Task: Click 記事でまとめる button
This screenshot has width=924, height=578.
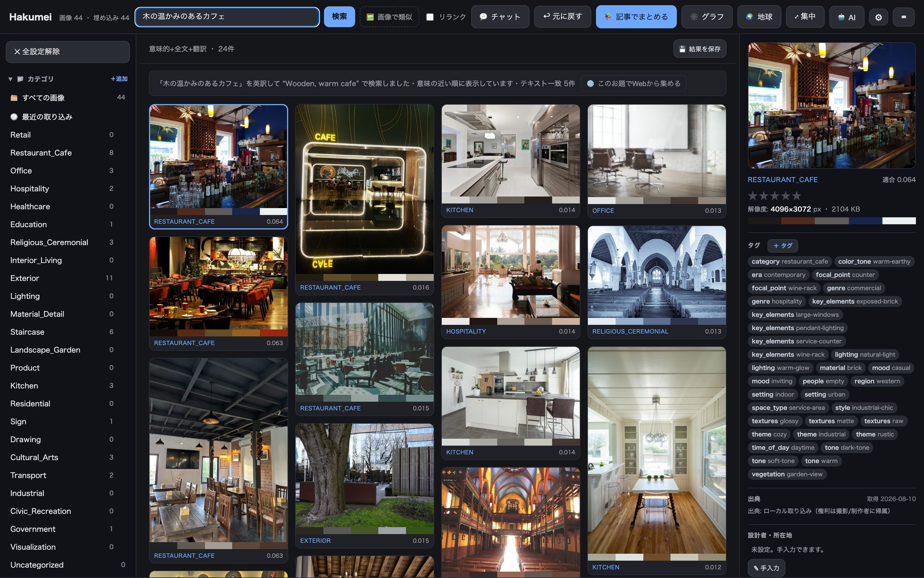Action: (636, 17)
